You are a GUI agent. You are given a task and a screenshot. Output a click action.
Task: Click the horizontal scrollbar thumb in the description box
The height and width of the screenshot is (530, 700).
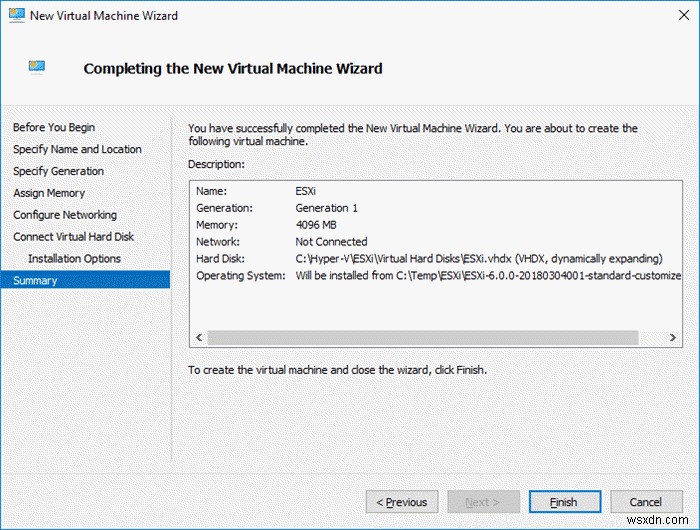coord(423,338)
